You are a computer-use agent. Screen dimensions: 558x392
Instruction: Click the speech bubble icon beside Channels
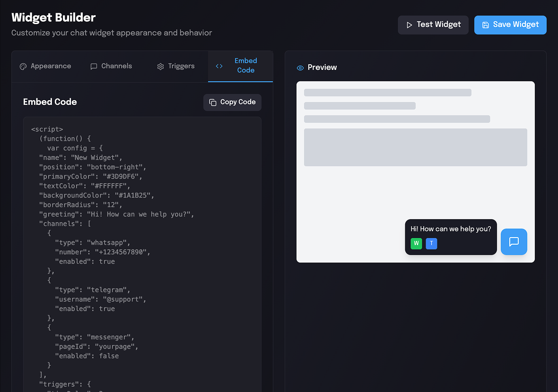coord(94,67)
